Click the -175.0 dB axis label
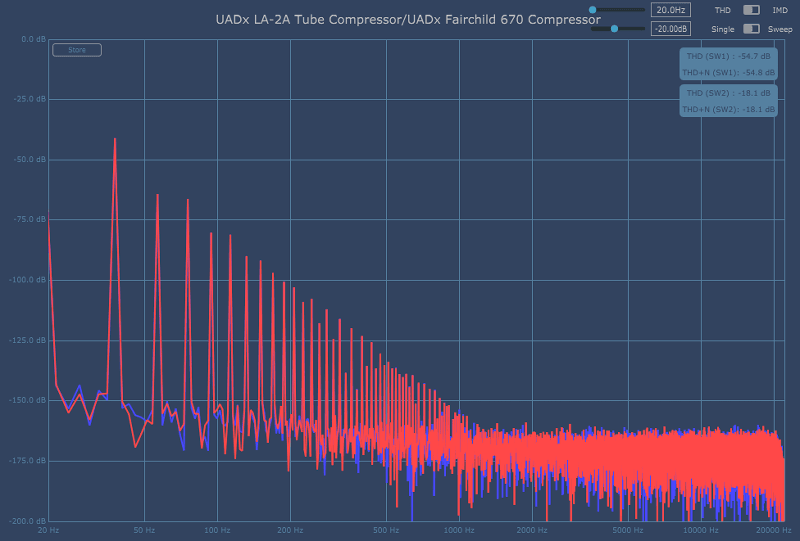 point(28,460)
